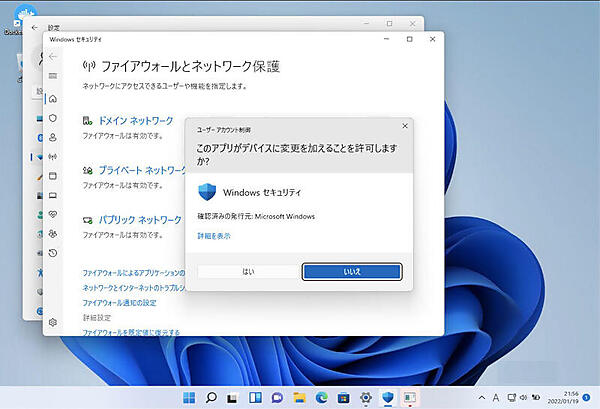Image resolution: width=600 pixels, height=409 pixels.
Task: Expand the hamburger navigation menu
Action: [x=52, y=76]
